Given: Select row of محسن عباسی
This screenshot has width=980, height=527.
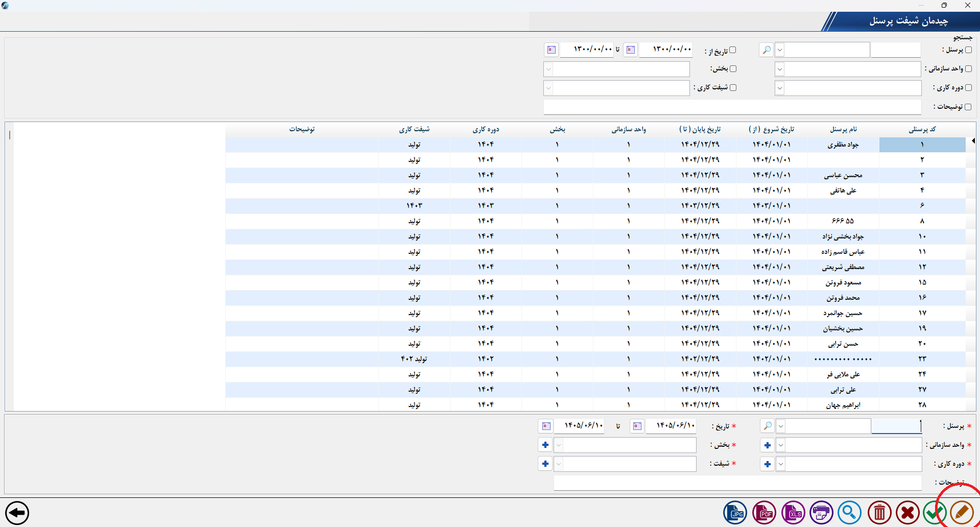Looking at the screenshot, I should pos(595,175).
